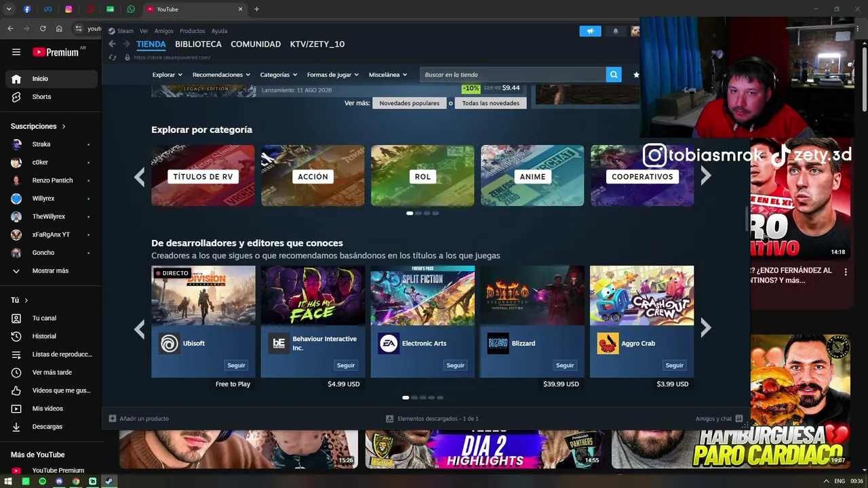Click the Steam store search magnifier button
Image resolution: width=868 pixels, height=488 pixels.
[x=614, y=75]
